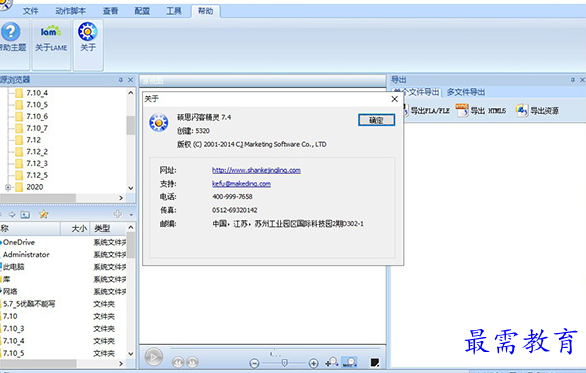Click scroll-down arrow in folder tree

click(130, 188)
